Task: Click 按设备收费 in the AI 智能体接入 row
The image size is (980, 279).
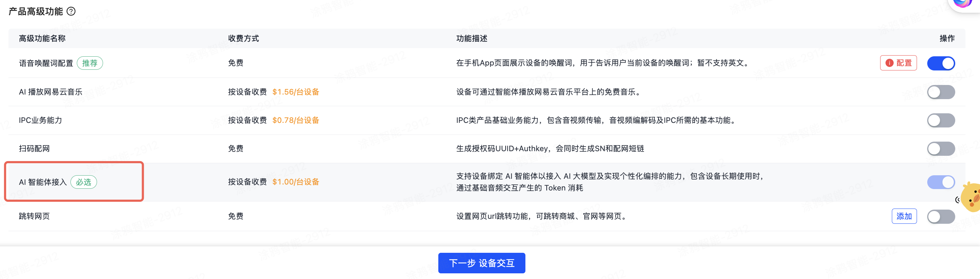Action: pyautogui.click(x=247, y=182)
